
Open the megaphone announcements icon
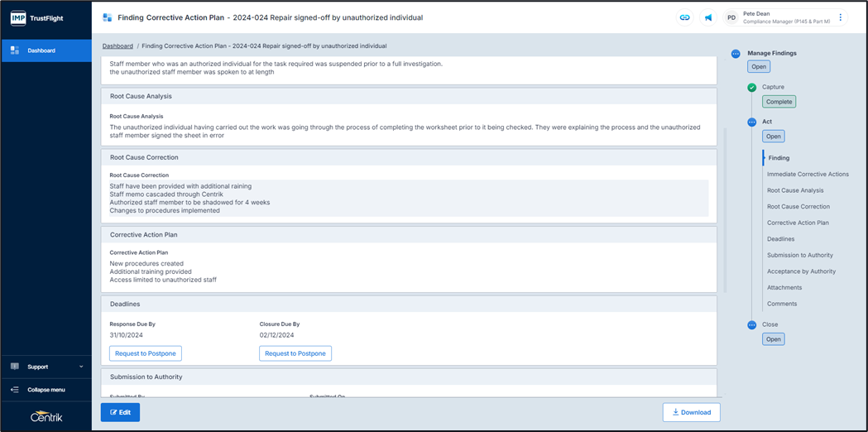[x=708, y=17]
